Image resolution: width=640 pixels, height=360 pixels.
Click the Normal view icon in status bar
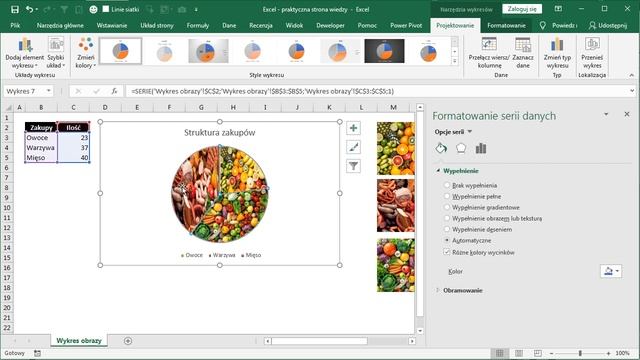point(500,353)
